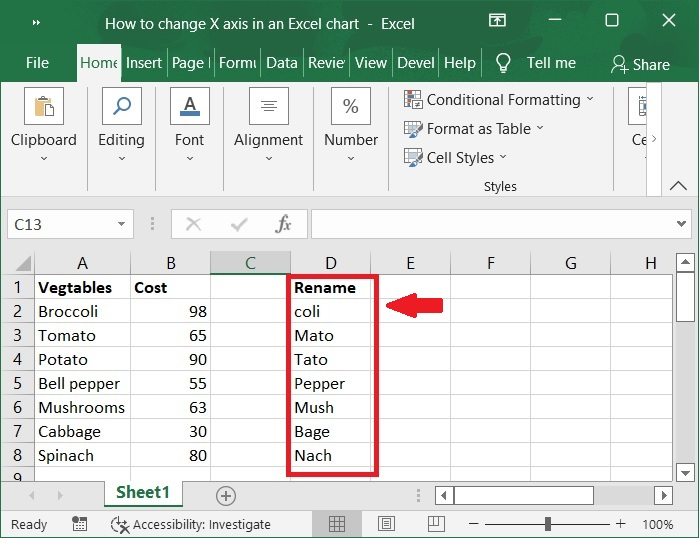Switch to Normal view
Image resolution: width=700 pixels, height=538 pixels.
(337, 524)
